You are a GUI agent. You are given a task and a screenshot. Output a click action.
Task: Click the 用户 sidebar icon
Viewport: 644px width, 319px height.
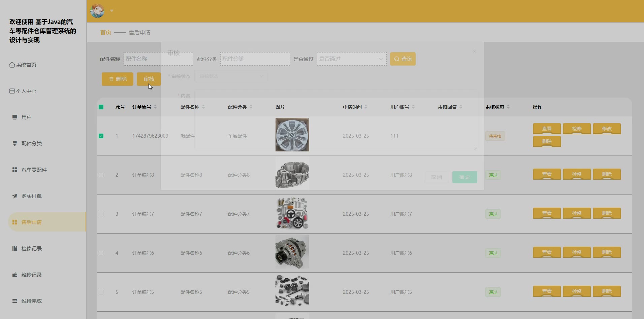click(x=15, y=117)
